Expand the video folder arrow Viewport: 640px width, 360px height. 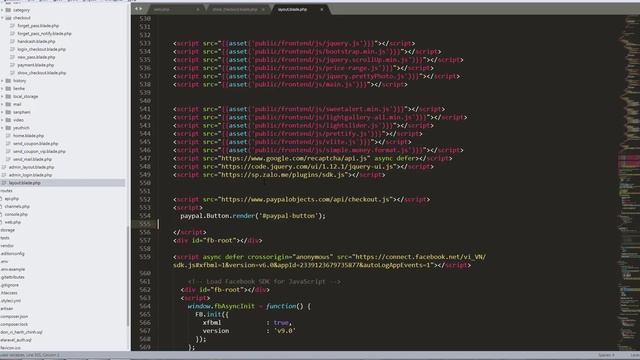click(x=2, y=120)
